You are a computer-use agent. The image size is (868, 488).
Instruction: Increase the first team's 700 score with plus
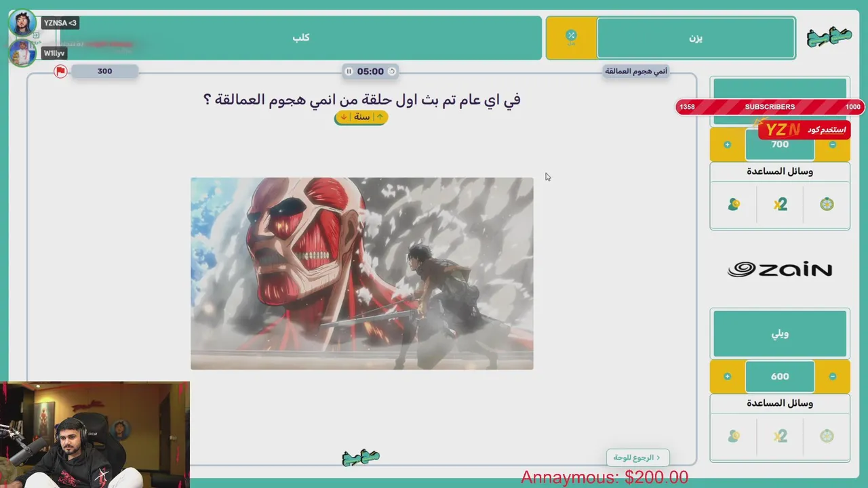click(x=728, y=144)
